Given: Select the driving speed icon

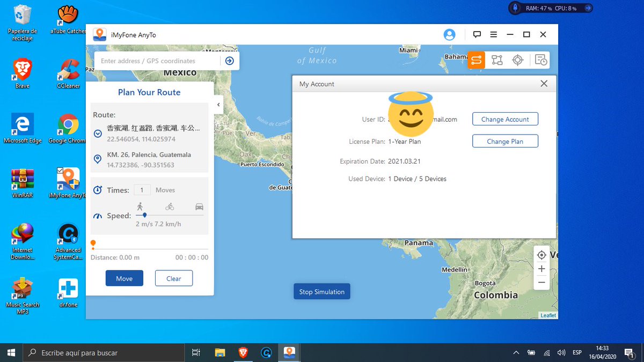Looking at the screenshot, I should [x=199, y=206].
